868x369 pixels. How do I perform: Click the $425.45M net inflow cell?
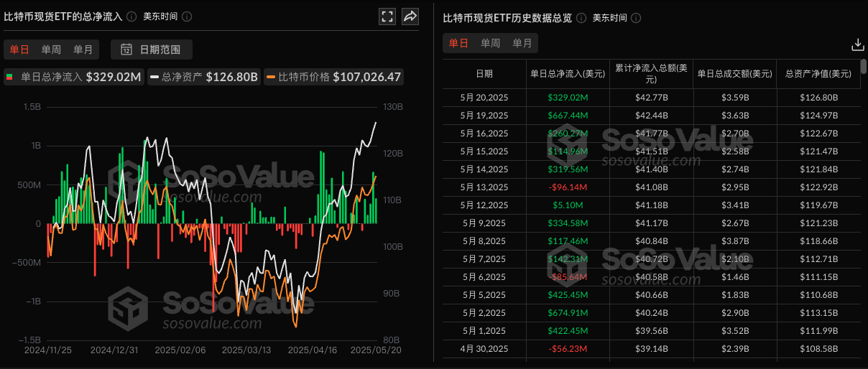[568, 294]
